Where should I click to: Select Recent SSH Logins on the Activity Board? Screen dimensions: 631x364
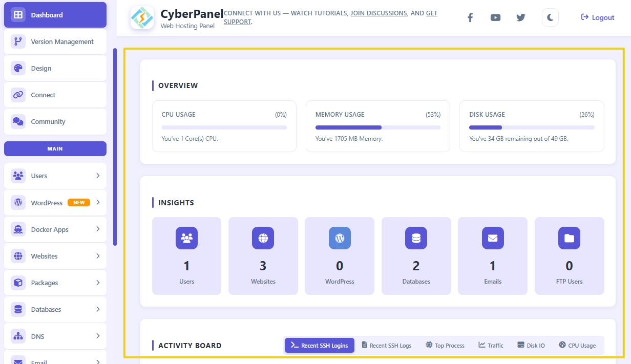pyautogui.click(x=319, y=345)
